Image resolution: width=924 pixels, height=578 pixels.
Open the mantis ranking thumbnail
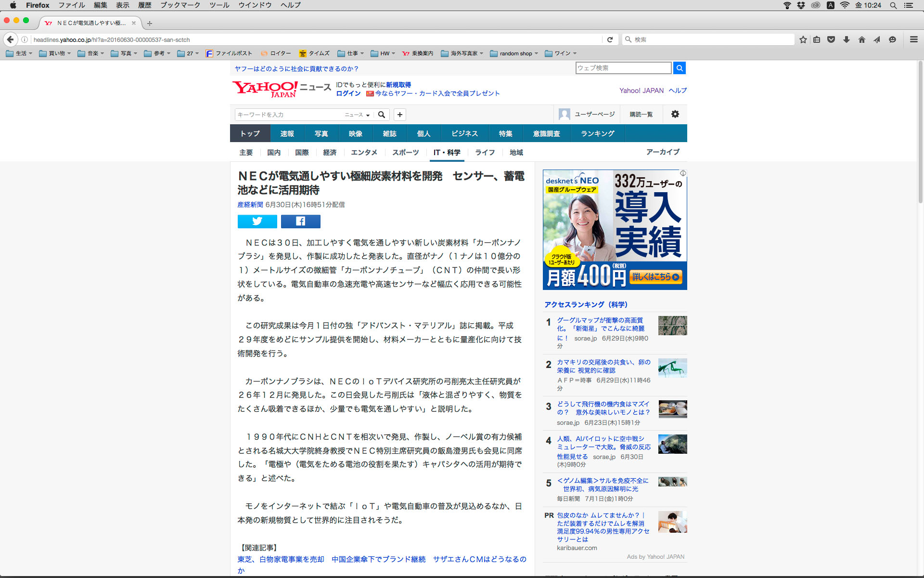point(672,368)
